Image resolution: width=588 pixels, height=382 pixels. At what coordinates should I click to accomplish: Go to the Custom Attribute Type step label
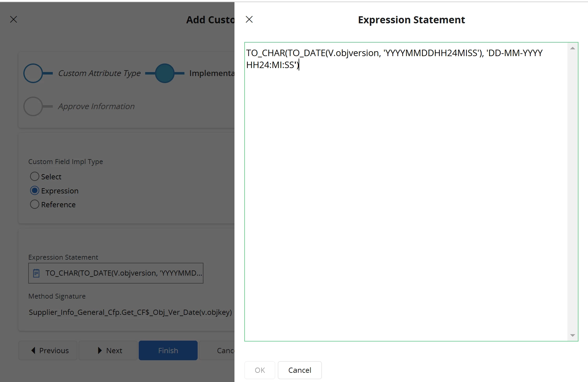tap(99, 73)
